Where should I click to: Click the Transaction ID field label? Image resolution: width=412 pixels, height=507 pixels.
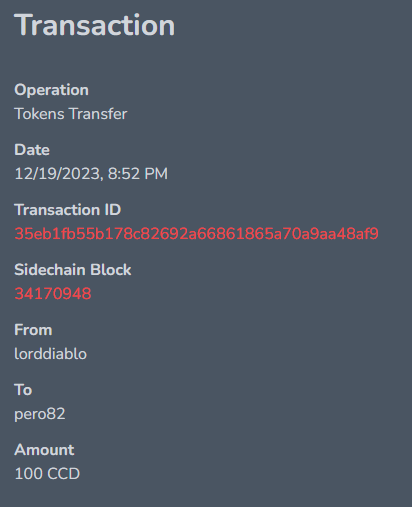(x=68, y=210)
